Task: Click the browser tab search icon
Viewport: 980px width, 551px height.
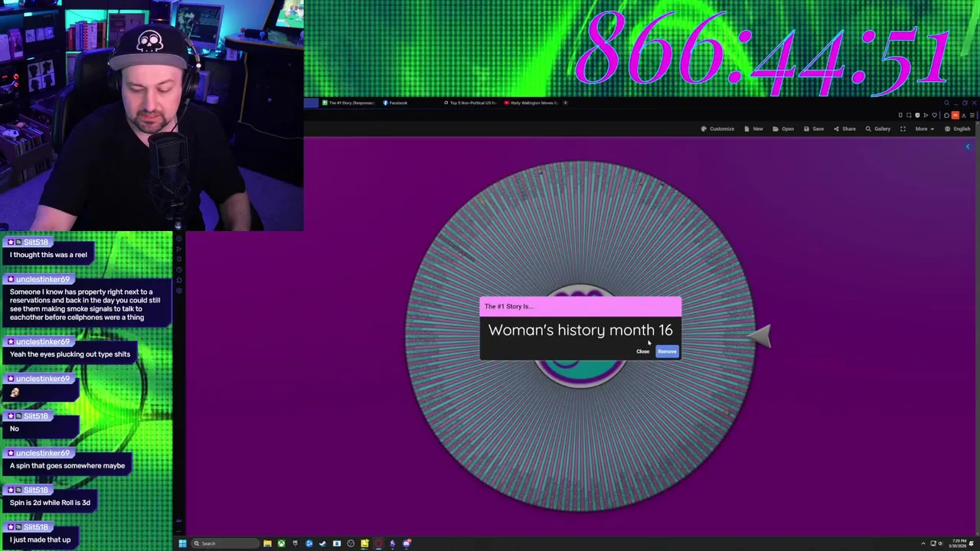Action: [x=946, y=103]
